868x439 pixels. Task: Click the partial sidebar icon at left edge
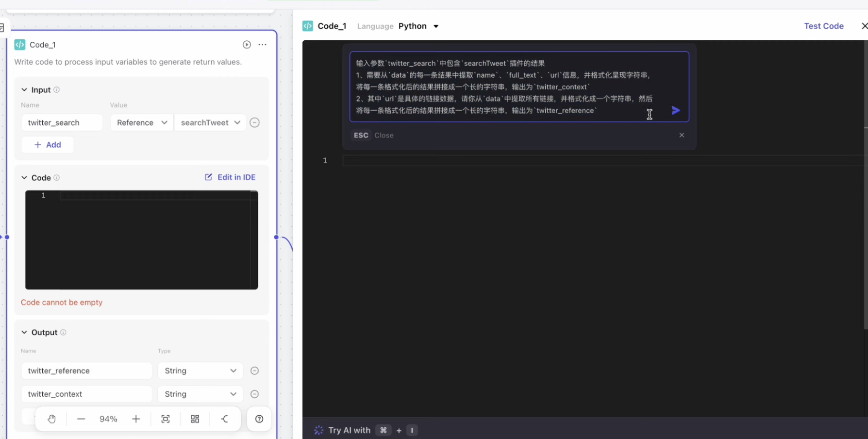(2, 28)
